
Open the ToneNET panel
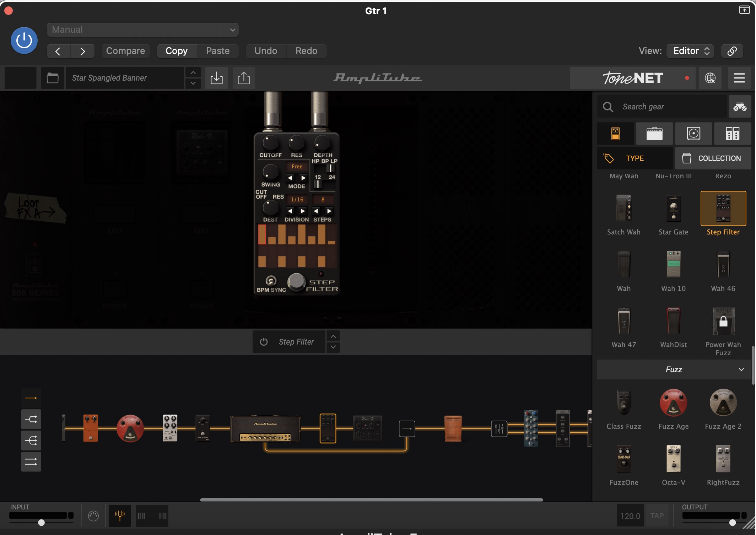click(632, 78)
